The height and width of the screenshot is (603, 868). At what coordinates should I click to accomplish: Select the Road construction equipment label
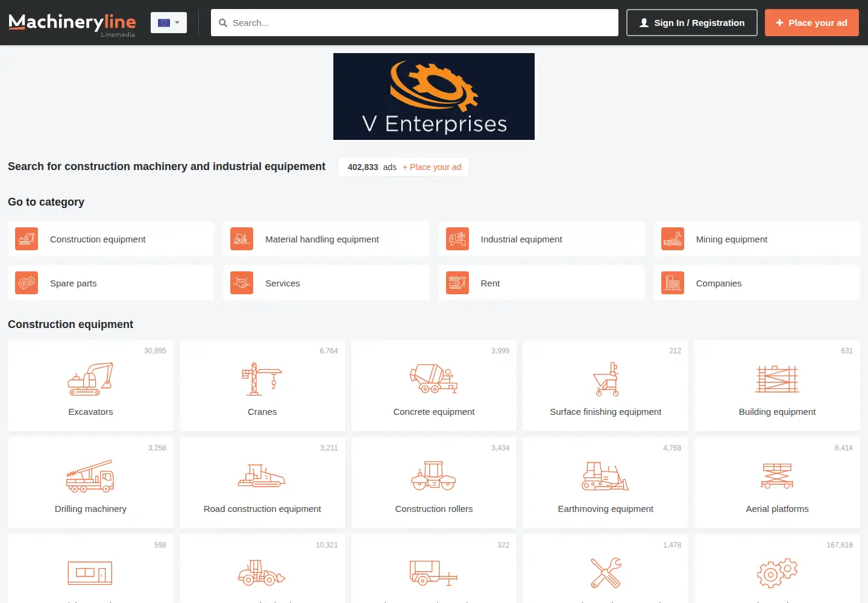pos(262,509)
